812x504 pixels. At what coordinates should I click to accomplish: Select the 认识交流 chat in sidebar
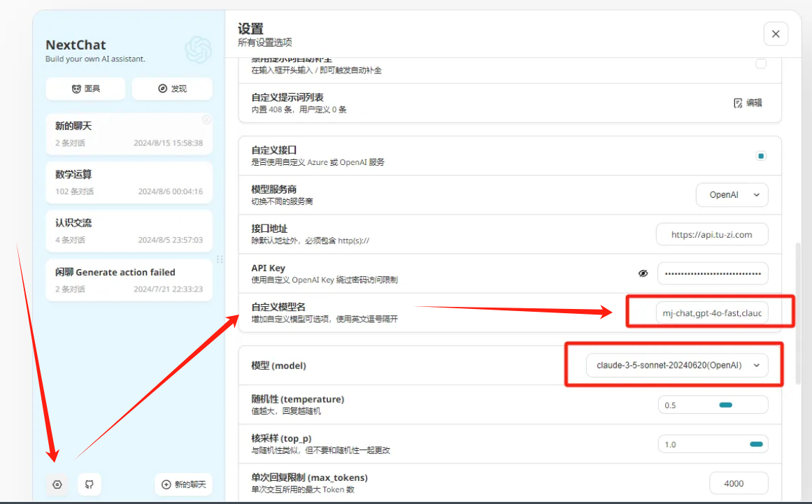tap(129, 231)
